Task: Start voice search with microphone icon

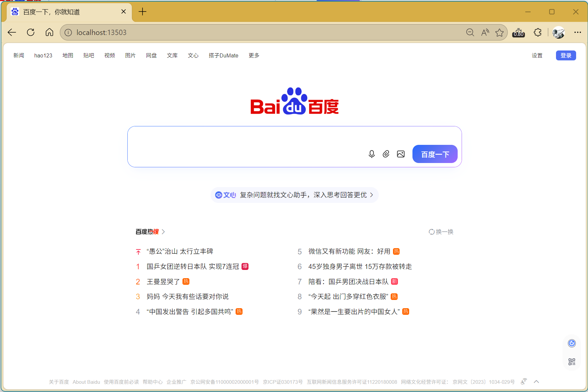Action: tap(372, 154)
